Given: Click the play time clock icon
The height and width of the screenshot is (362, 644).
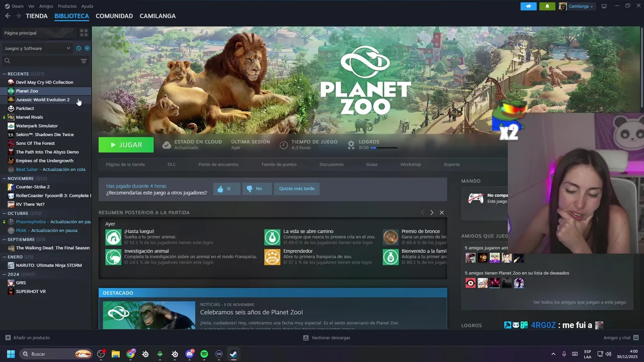Looking at the screenshot, I should pos(284,145).
